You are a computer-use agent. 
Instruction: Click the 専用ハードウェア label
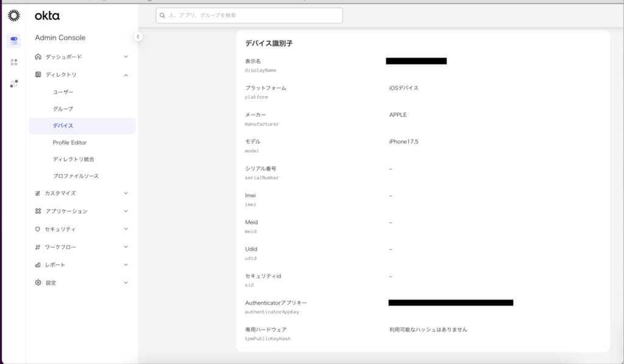(266, 329)
